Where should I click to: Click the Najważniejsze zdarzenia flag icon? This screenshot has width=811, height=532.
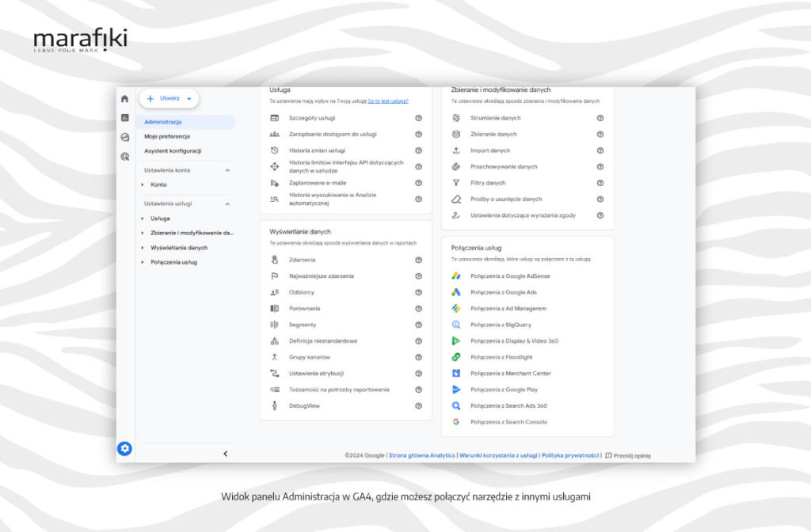tap(275, 276)
